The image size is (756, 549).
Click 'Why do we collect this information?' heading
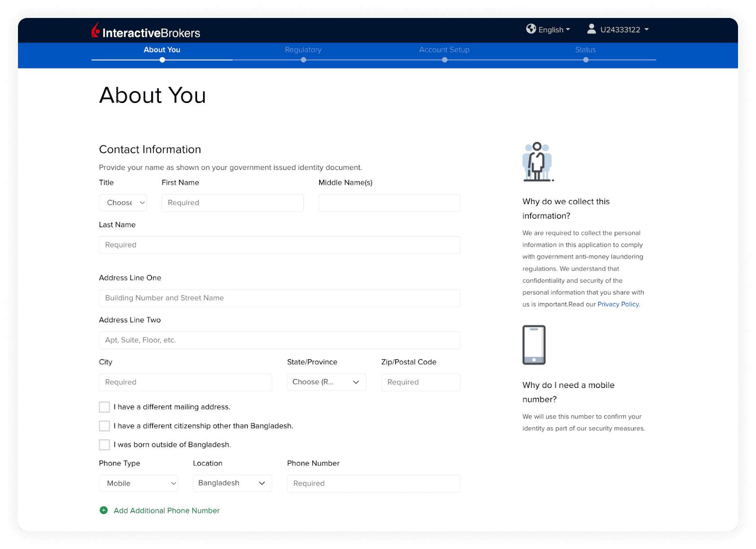(566, 208)
